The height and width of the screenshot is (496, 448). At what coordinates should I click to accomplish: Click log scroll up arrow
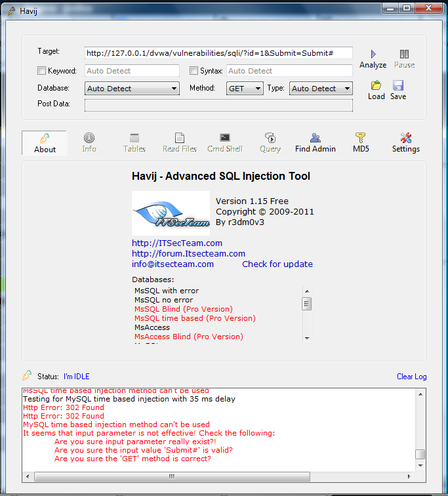tap(420, 394)
